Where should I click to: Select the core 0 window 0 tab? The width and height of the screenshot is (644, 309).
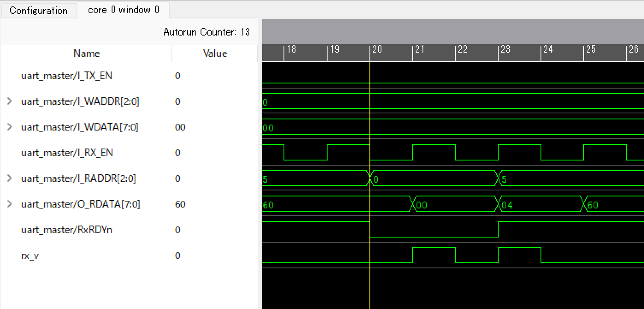pyautogui.click(x=123, y=10)
